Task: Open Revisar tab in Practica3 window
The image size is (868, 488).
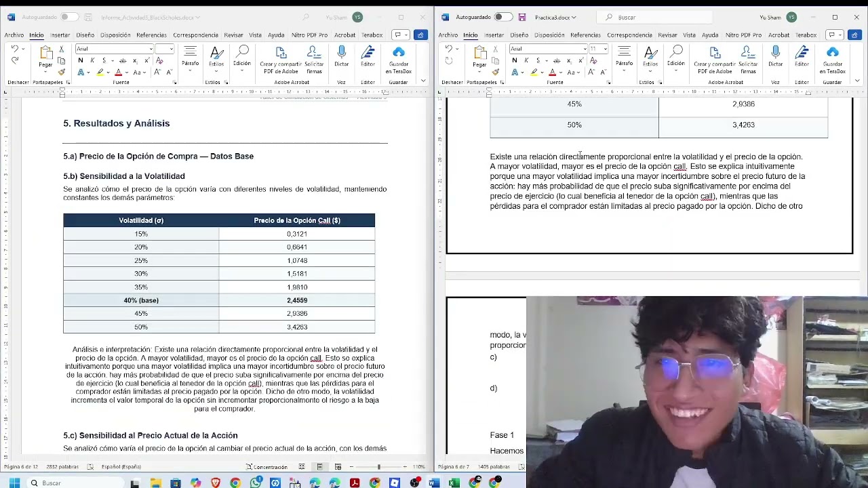Action: click(x=667, y=35)
